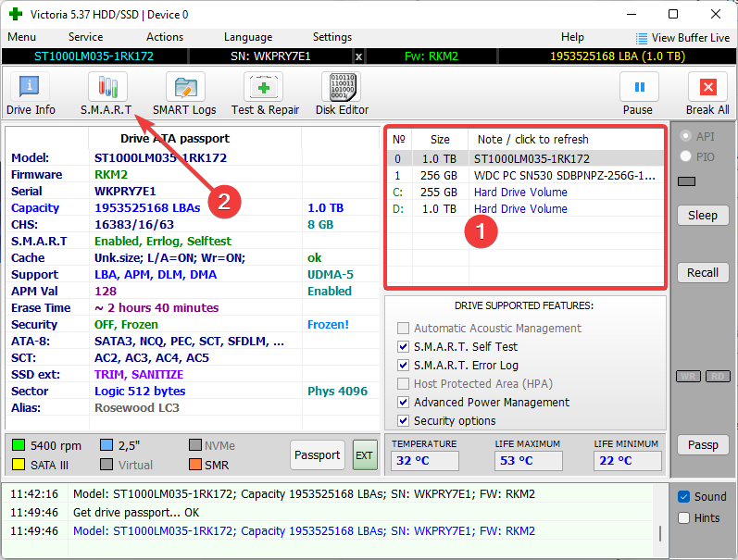The width and height of the screenshot is (738, 560).
Task: Toggle Security options checkbox
Action: coord(403,421)
